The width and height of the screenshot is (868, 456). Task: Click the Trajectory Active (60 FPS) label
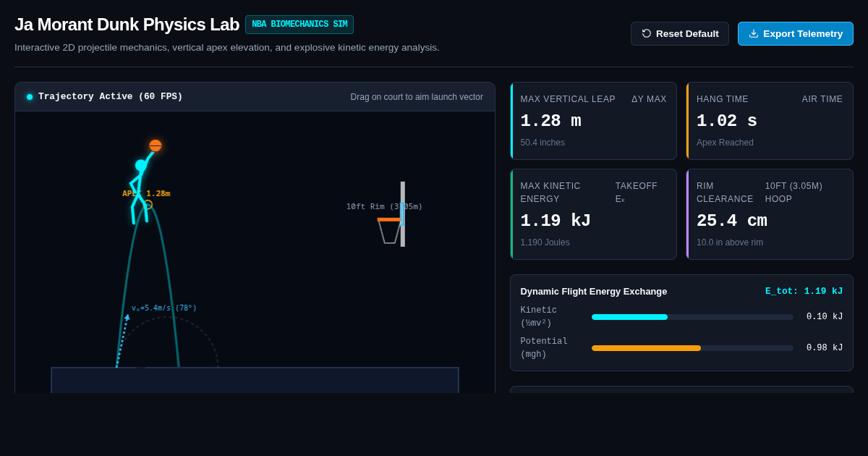click(x=111, y=97)
